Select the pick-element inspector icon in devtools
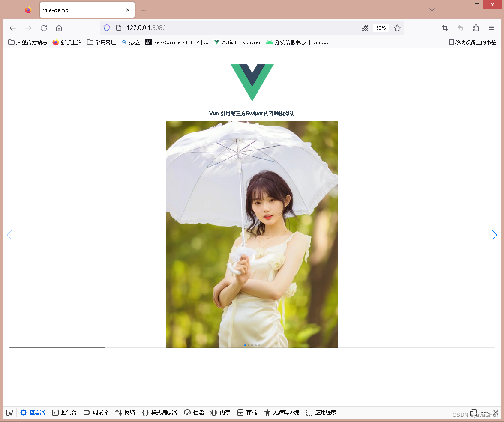This screenshot has height=422, width=504. coord(9,413)
